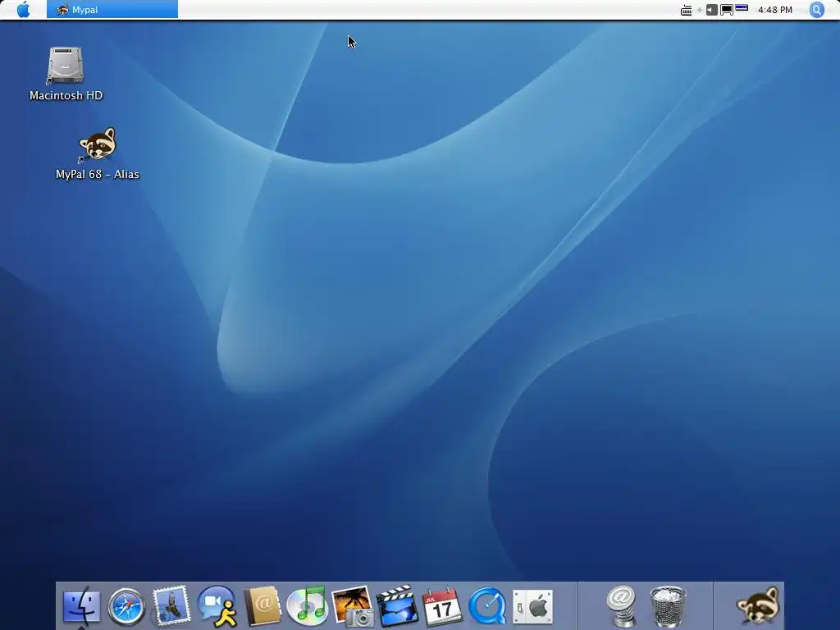Click the keyboard icon in menu bar
840x630 pixels.
(686, 10)
